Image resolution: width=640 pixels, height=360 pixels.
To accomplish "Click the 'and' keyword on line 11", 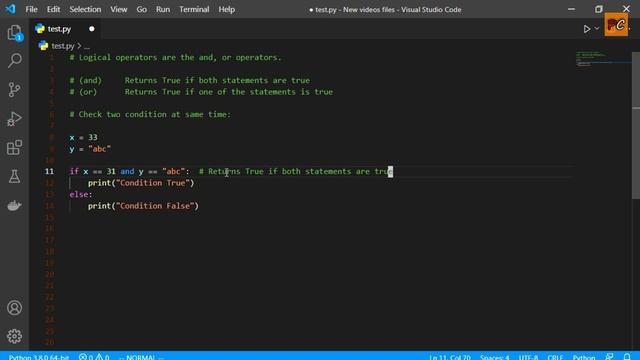I will [x=127, y=171].
